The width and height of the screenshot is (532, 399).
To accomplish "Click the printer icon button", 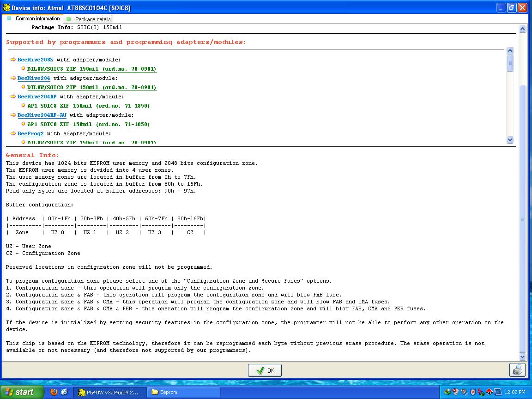I will click(517, 370).
